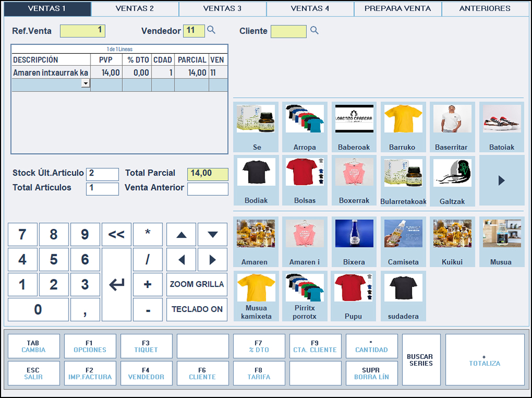Click the magnifier icon next to Vendedor
The height and width of the screenshot is (398, 532).
[211, 30]
